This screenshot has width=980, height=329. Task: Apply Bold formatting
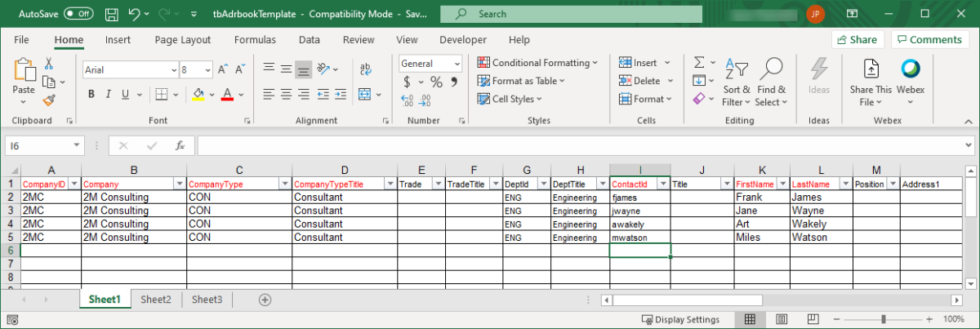pos(91,94)
